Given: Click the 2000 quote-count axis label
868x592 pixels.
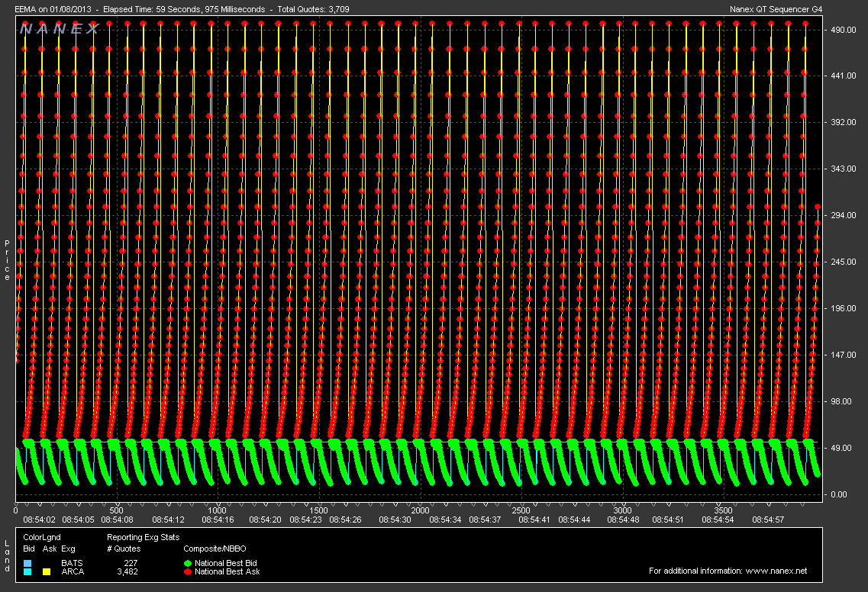Looking at the screenshot, I should pos(420,510).
